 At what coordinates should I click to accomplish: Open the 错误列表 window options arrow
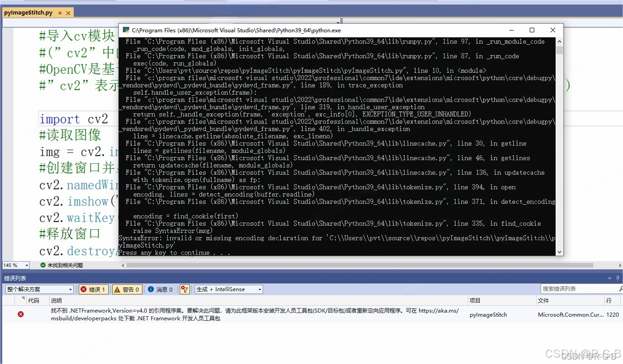point(610,278)
